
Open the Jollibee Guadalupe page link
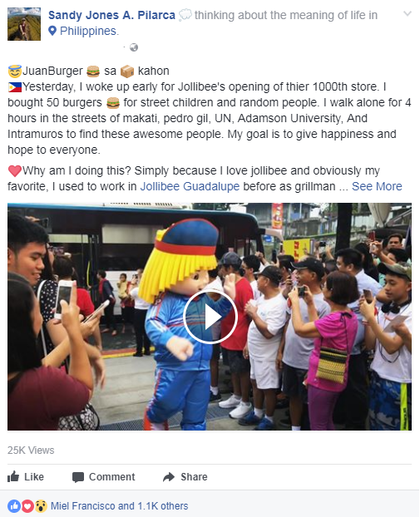190,186
